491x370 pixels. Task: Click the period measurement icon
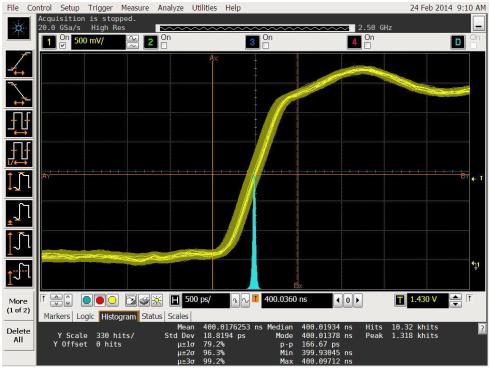(19, 124)
